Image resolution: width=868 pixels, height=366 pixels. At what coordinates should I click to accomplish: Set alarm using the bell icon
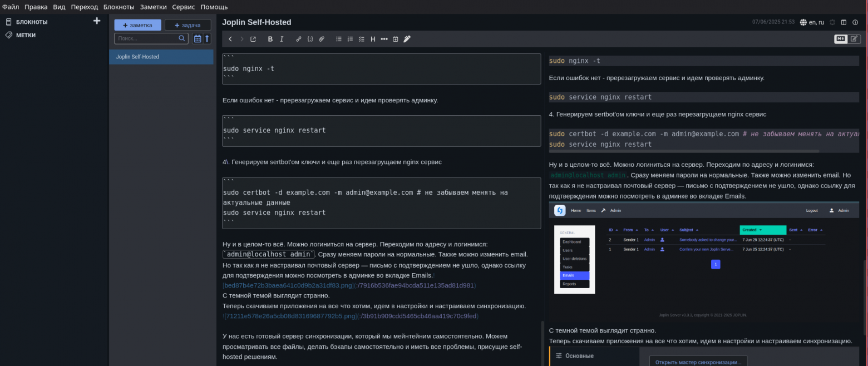click(832, 22)
